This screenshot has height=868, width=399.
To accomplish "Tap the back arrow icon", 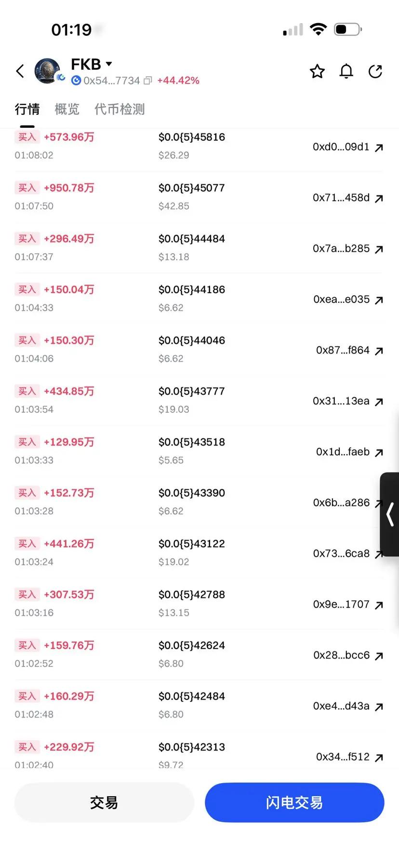I will click(20, 71).
